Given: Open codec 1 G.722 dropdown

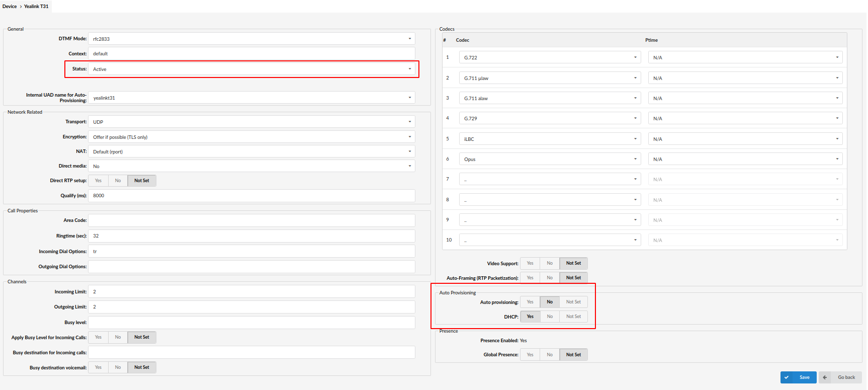Looking at the screenshot, I should (550, 57).
